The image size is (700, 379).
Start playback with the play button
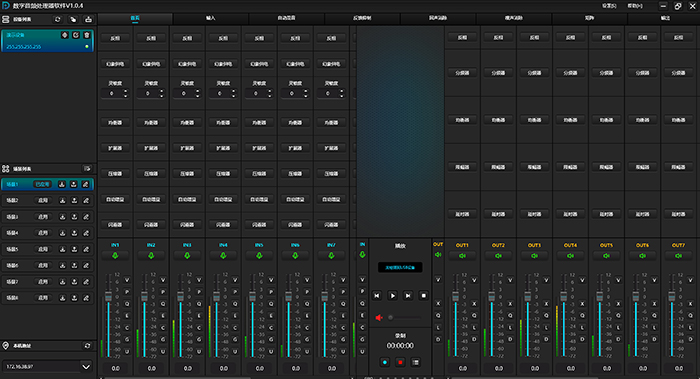392,296
